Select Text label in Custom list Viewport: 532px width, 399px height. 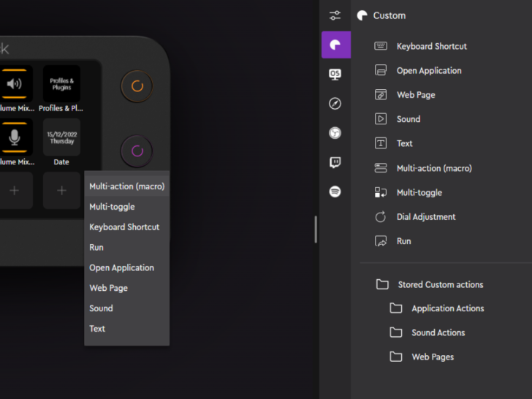click(x=404, y=143)
